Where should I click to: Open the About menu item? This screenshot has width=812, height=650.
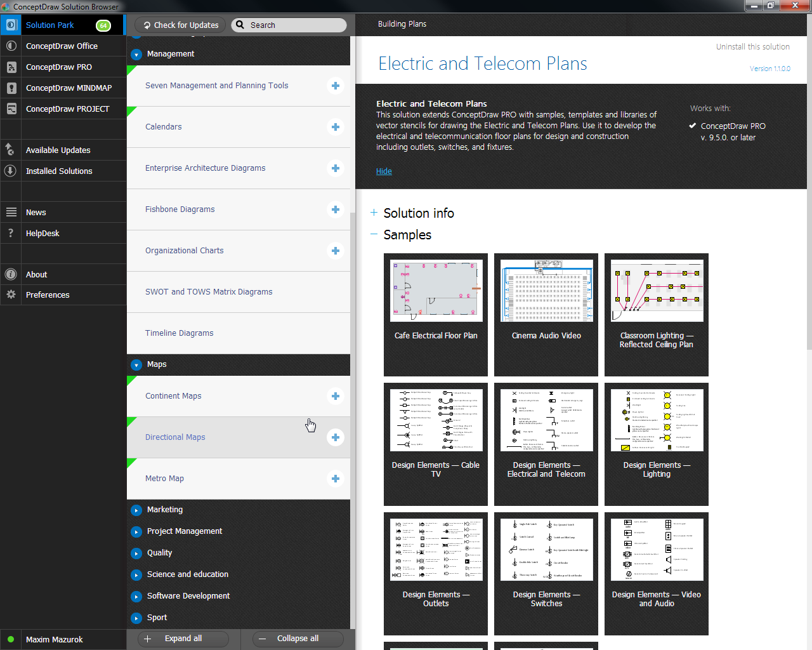63,275
